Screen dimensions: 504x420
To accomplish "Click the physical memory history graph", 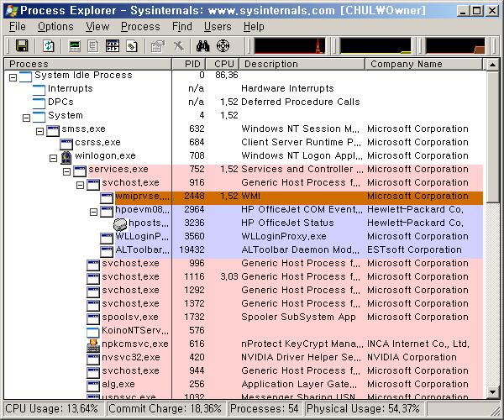I will pyautogui.click(x=455, y=45).
